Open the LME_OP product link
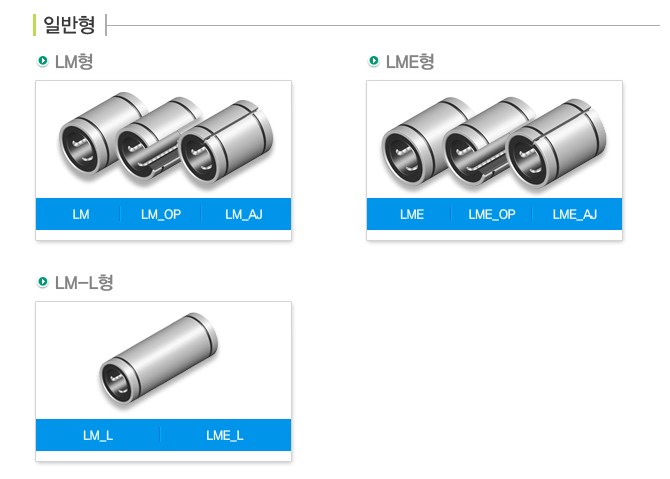The image size is (670, 479). (492, 214)
